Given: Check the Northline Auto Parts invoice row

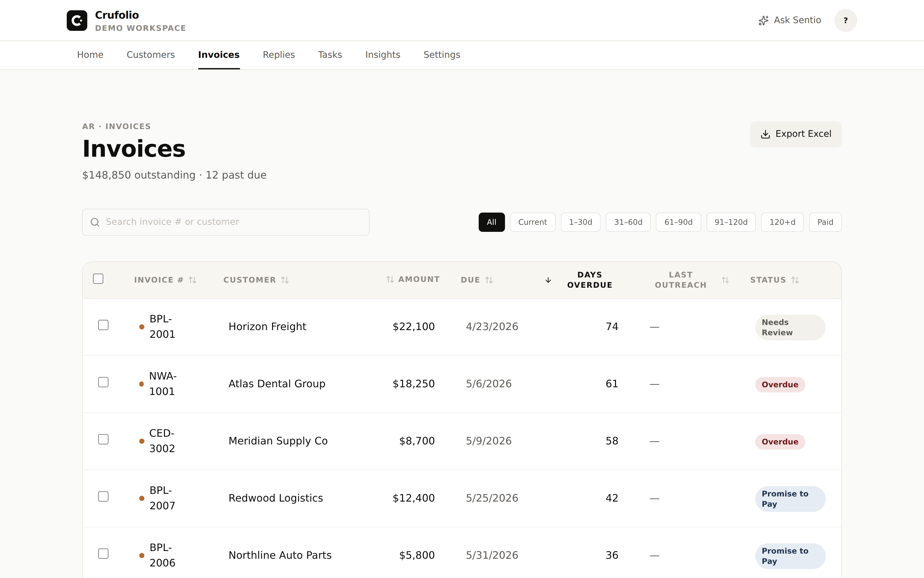Looking at the screenshot, I should 103,554.
